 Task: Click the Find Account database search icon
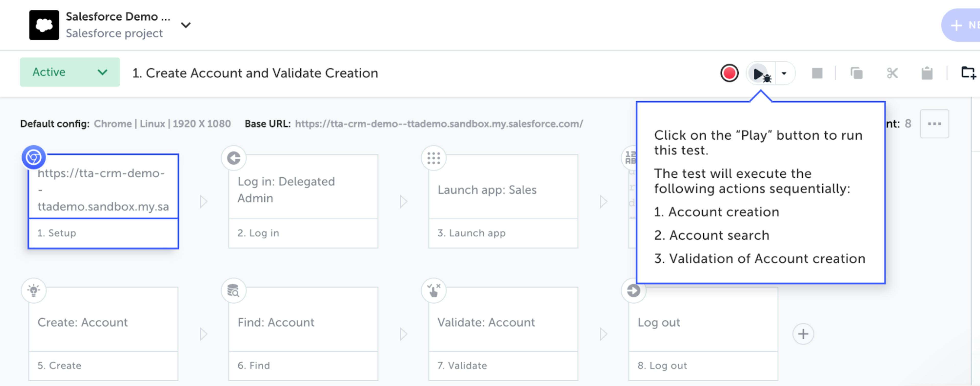233,291
